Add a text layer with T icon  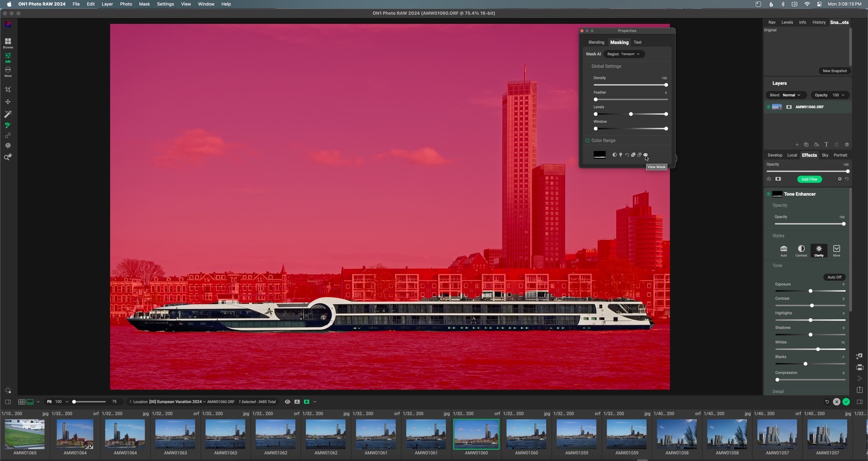coord(826,145)
